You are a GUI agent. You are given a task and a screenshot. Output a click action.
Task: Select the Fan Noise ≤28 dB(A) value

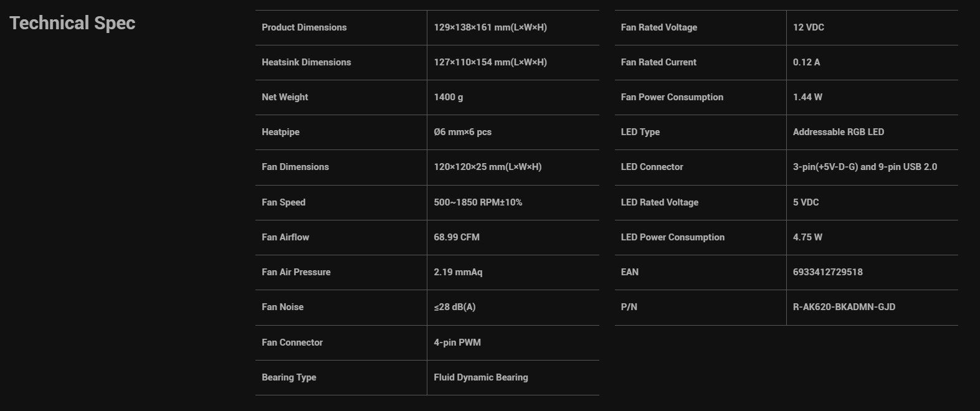(455, 307)
